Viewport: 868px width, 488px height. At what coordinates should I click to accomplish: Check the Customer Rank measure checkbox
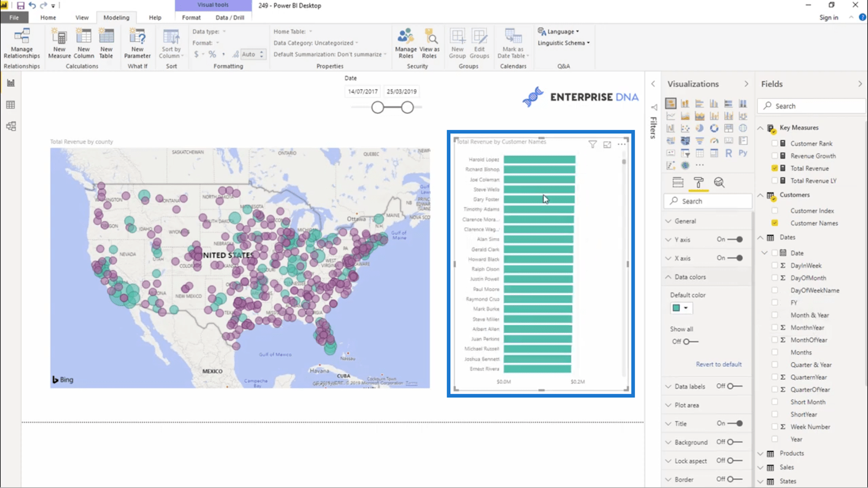click(775, 144)
